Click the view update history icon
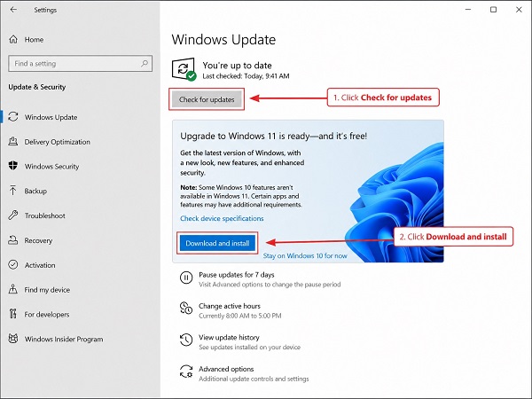 click(186, 340)
